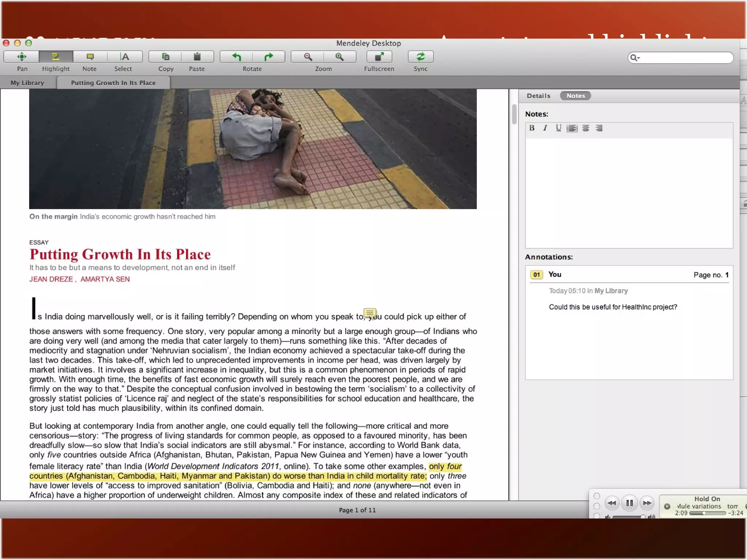Click the My Library link in annotation
The width and height of the screenshot is (747, 560).
611,291
